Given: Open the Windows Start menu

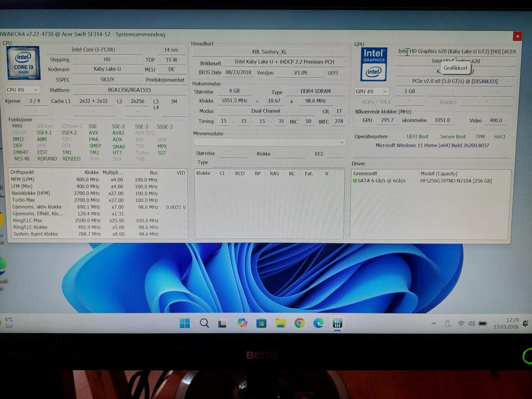Looking at the screenshot, I should pyautogui.click(x=185, y=323).
